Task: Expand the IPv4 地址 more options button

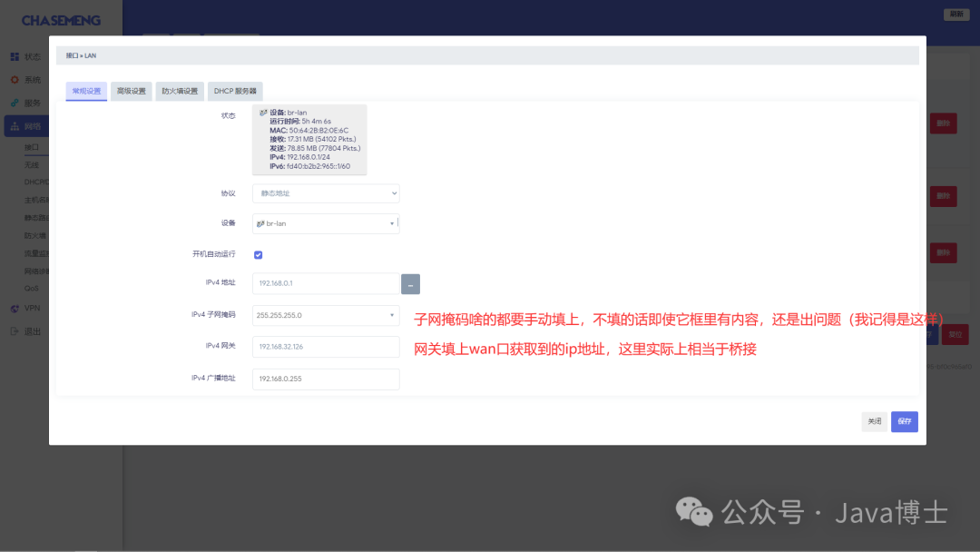Action: point(410,283)
